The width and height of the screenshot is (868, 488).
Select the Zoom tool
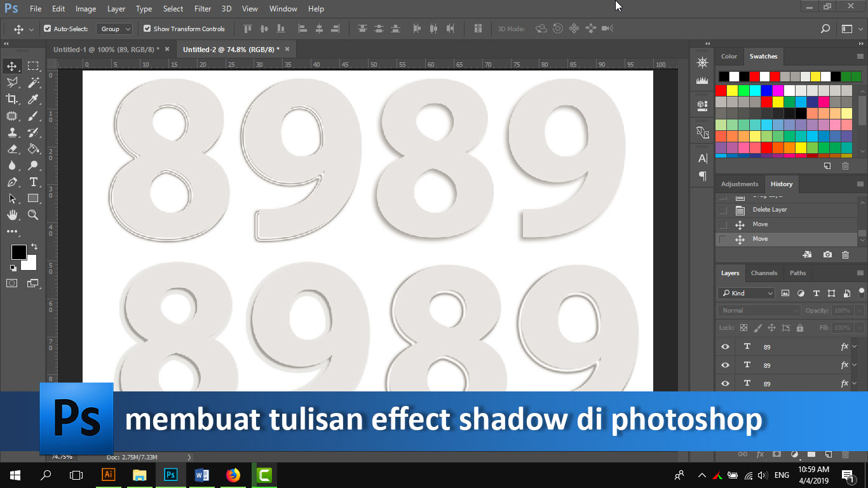33,215
